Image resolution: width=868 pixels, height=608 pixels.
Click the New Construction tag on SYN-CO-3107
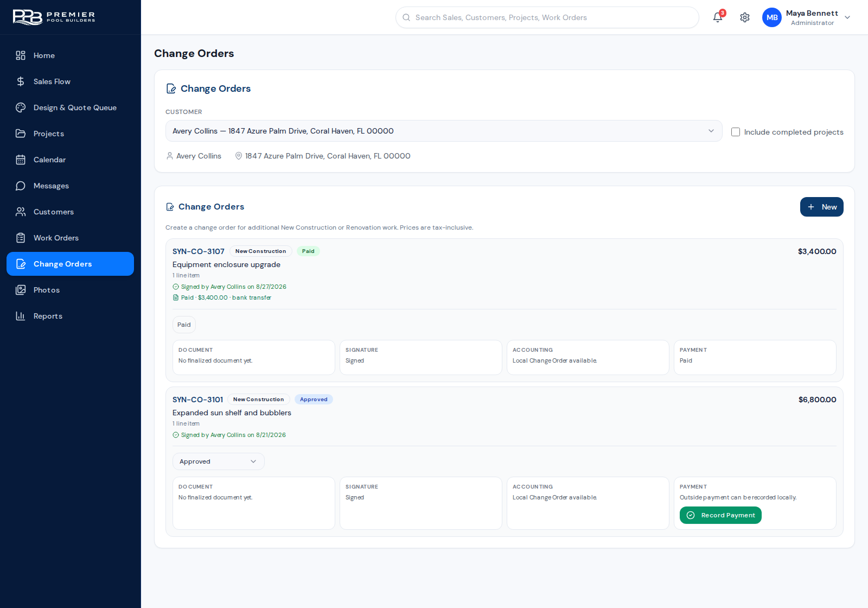[261, 251]
